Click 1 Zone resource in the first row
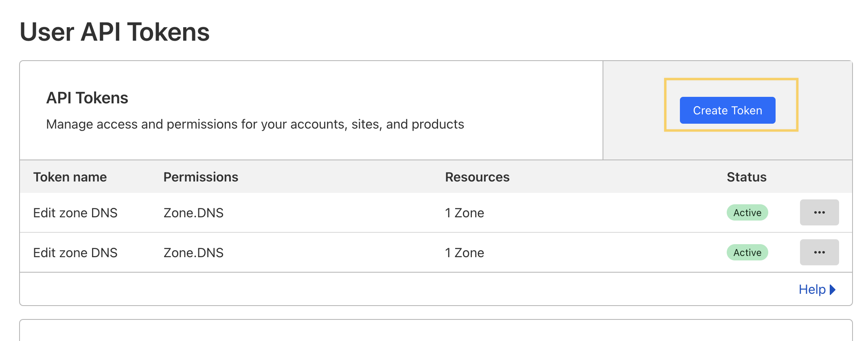Viewport: 868px width, 341px height. 465,213
